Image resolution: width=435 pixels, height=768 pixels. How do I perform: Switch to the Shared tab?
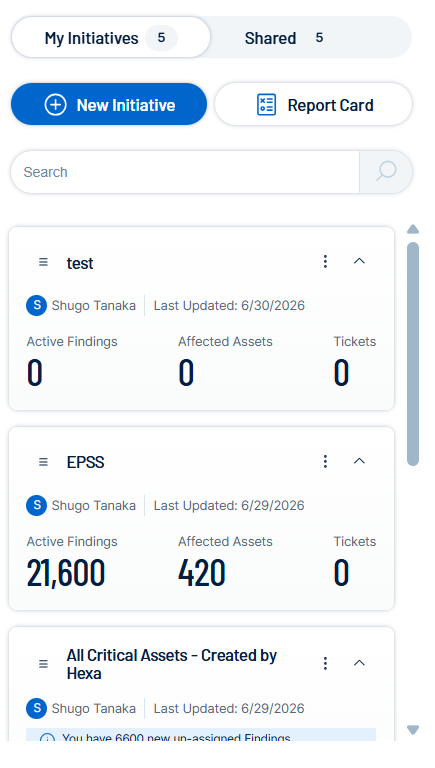click(x=284, y=38)
